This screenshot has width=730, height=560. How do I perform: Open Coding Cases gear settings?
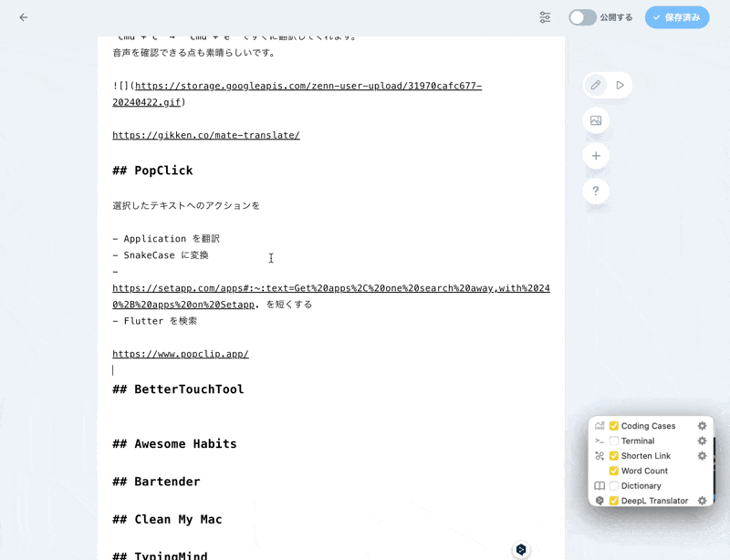(702, 426)
